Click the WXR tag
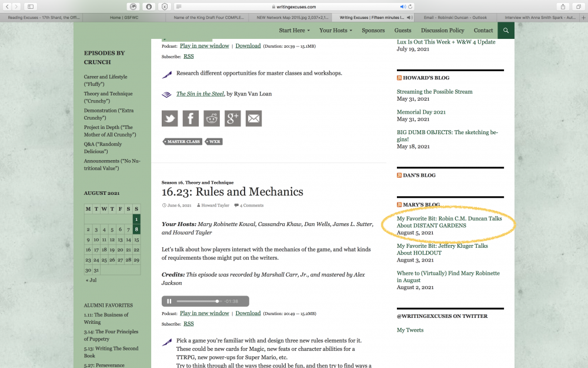Screen dimensions: 588x368 click(x=214, y=141)
